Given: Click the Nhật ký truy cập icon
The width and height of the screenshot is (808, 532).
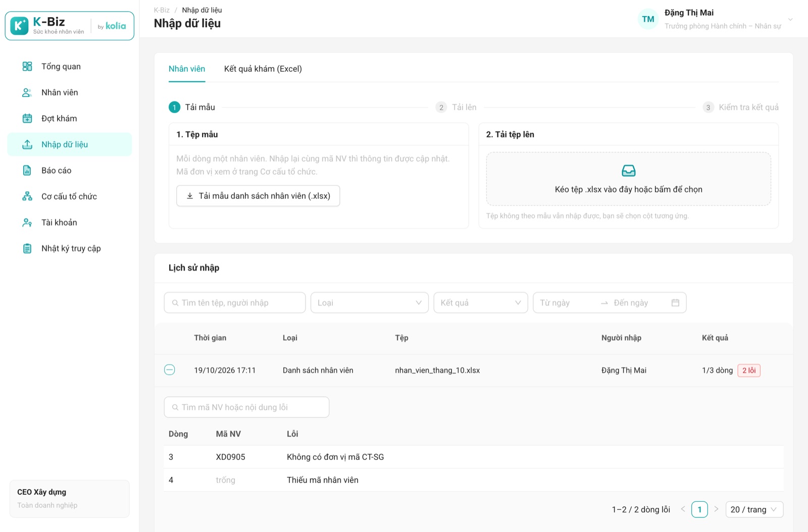Looking at the screenshot, I should (27, 248).
